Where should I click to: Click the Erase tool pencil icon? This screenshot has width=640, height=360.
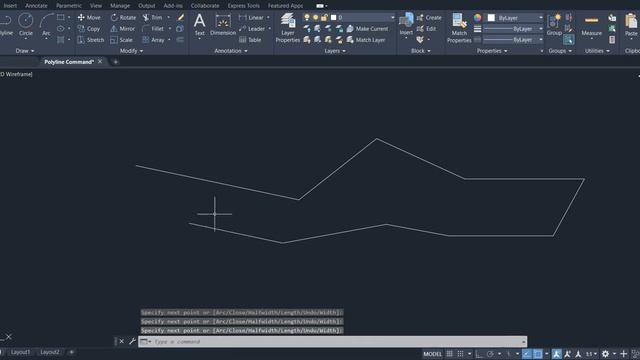180,18
